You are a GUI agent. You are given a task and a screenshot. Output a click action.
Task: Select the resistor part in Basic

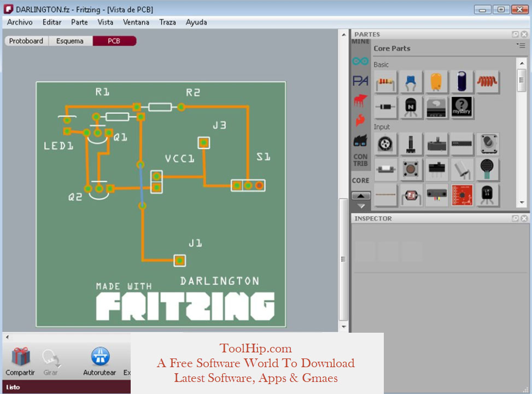tap(386, 82)
